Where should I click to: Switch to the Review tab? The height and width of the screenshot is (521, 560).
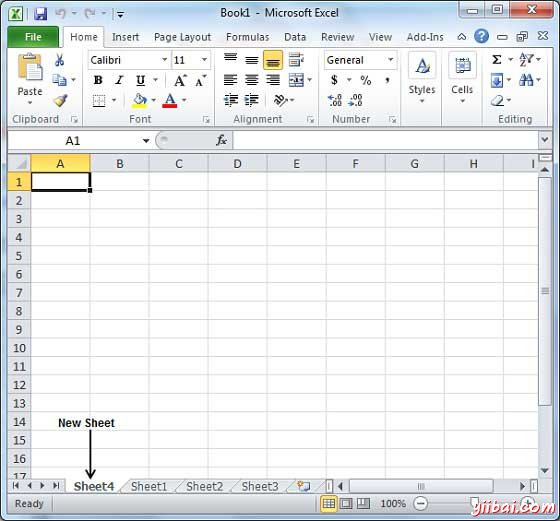coord(338,37)
